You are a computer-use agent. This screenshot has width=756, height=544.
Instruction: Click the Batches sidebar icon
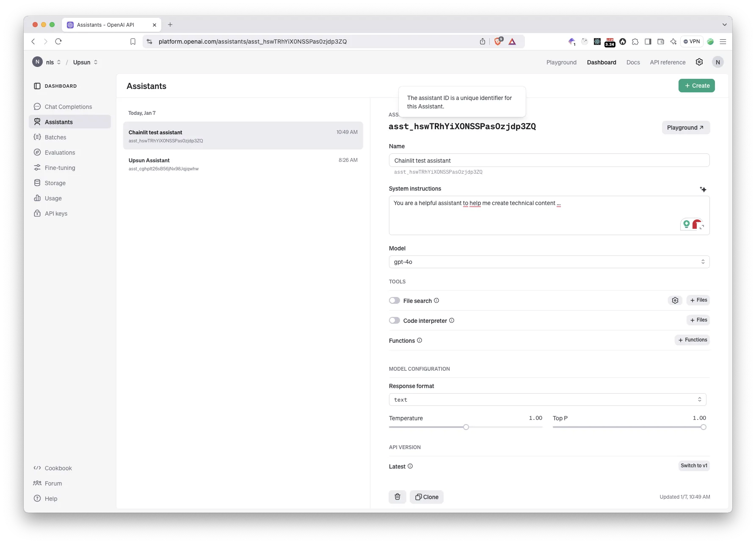[37, 137]
